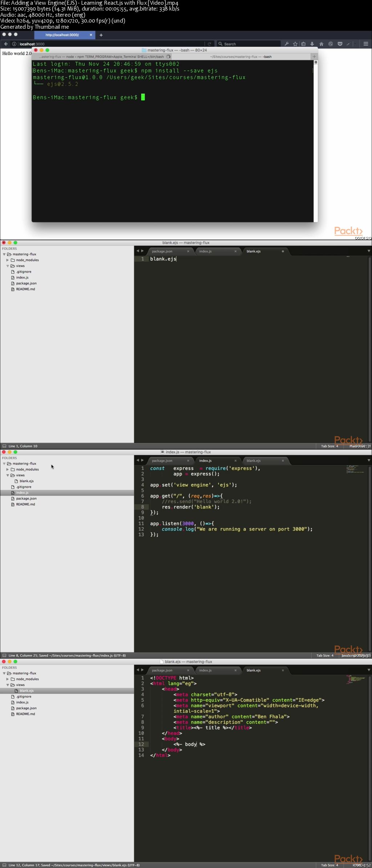Click previous-tab arrow in index.js window
372x868 pixels.
pos(138,460)
